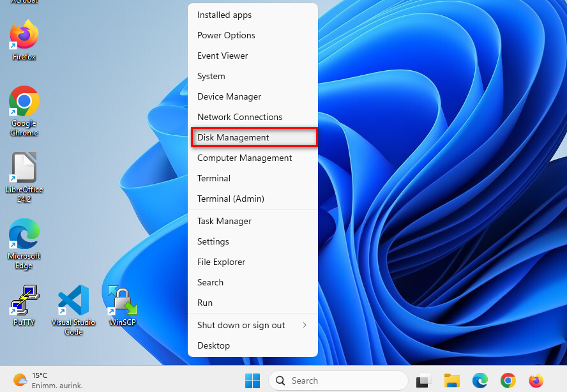Launch Firefox from the desktop shortcut

(24, 35)
